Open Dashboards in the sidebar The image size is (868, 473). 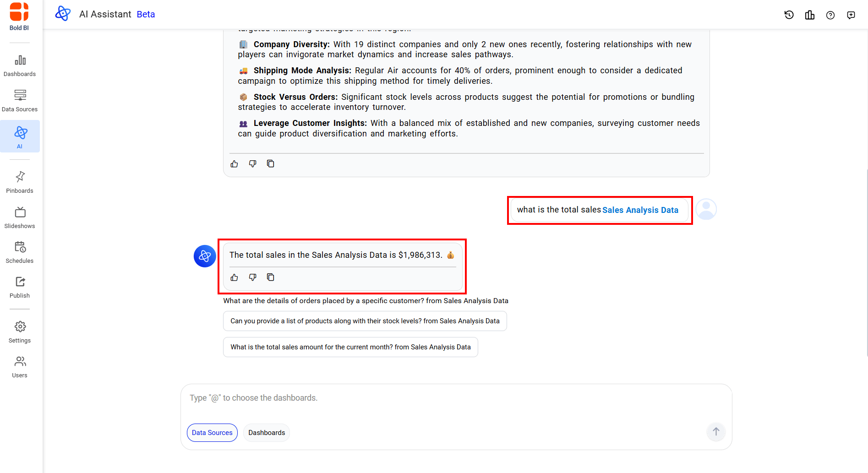pyautogui.click(x=20, y=65)
